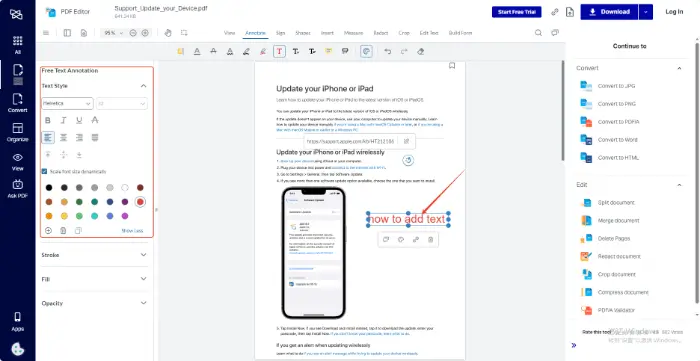Select the callout annotation tool
This screenshot has height=361, width=700.
pos(345,51)
